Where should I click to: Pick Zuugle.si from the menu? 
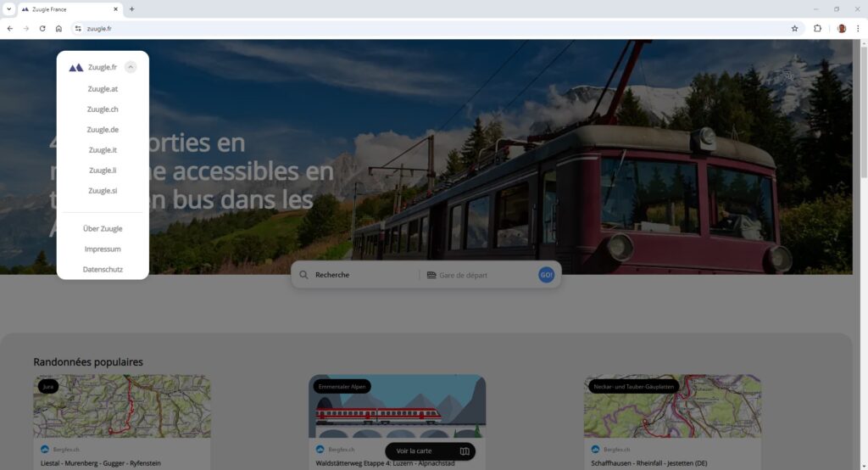103,191
